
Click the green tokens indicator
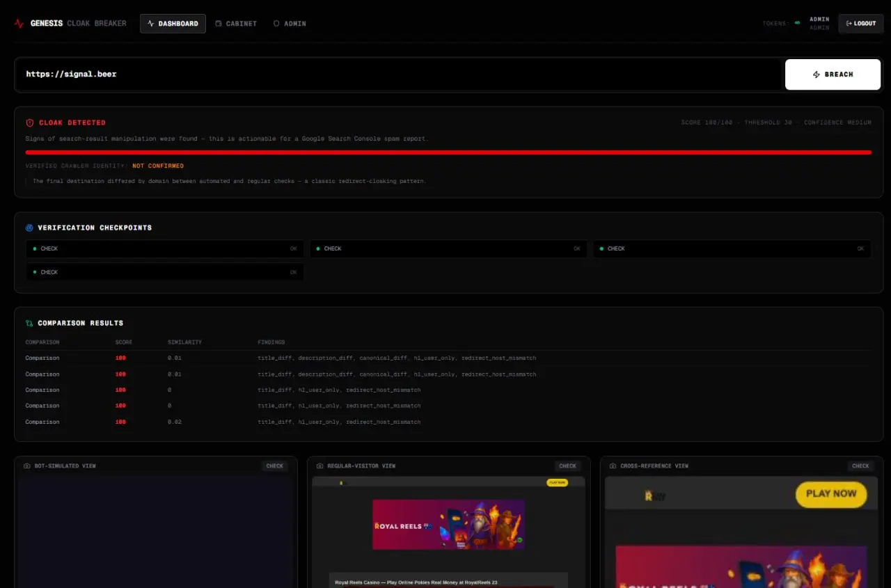797,23
